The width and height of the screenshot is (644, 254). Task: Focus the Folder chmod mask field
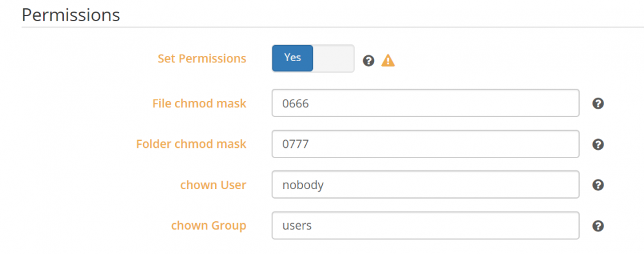tap(426, 144)
